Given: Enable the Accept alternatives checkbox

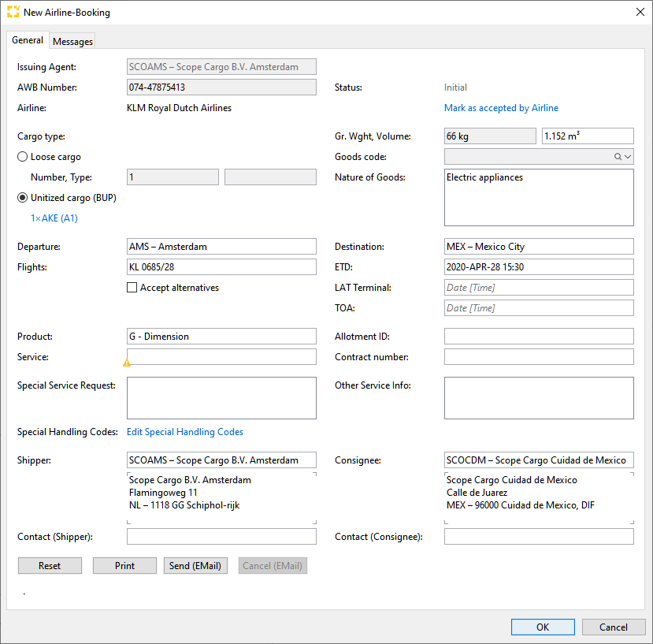Looking at the screenshot, I should (132, 288).
